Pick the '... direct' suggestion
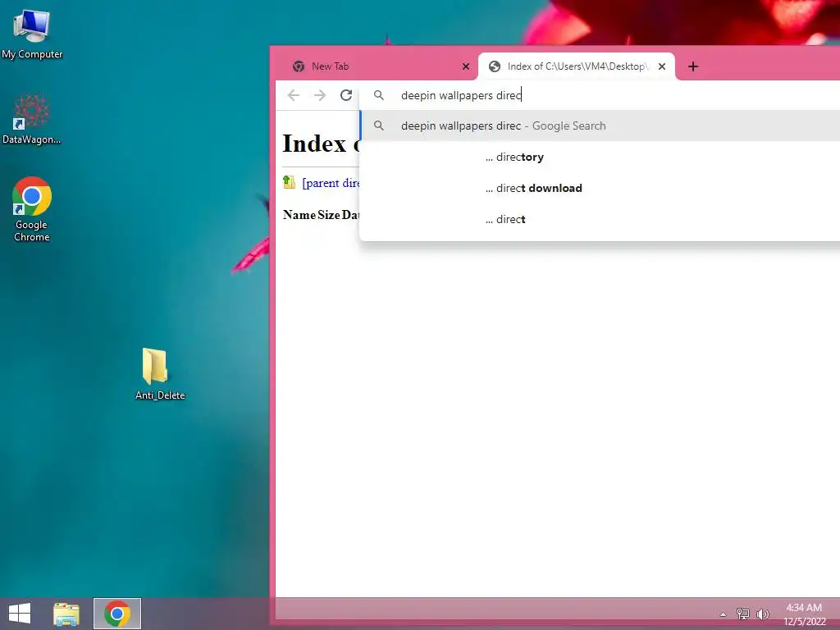This screenshot has height=630, width=840. click(x=600, y=219)
